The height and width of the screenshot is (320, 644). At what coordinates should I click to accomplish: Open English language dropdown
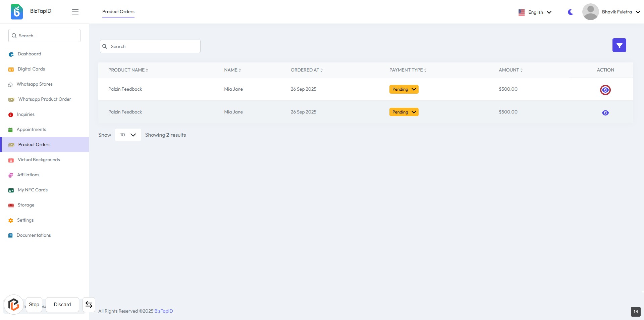[535, 12]
